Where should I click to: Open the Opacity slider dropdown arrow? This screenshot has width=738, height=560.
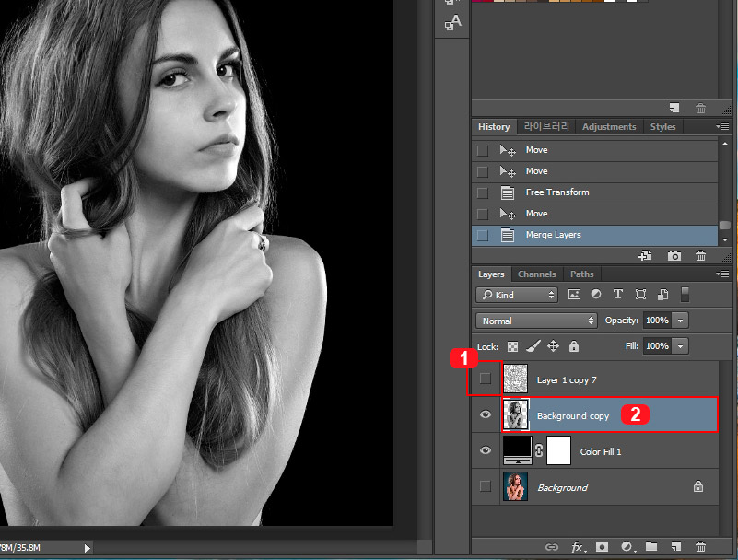click(x=680, y=321)
